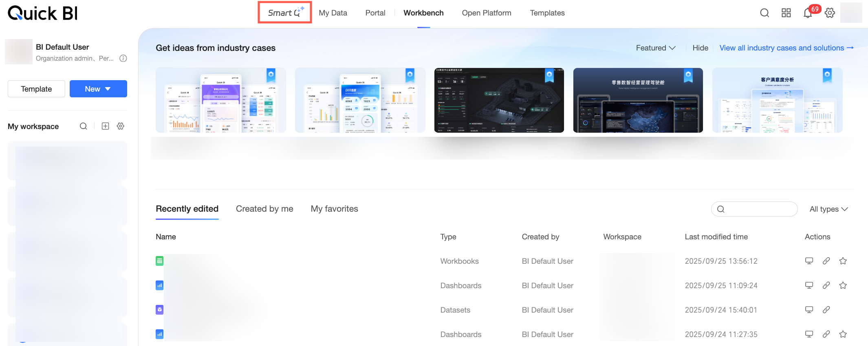This screenshot has height=346, width=868.
Task: Copy link for dashboard modified 11:09:24
Action: click(x=826, y=285)
